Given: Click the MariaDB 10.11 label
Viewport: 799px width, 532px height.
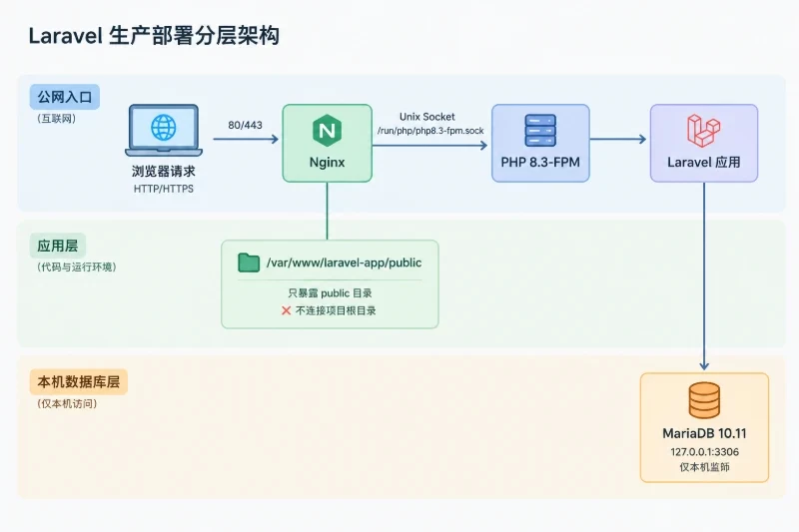Looking at the screenshot, I should pyautogui.click(x=704, y=434).
